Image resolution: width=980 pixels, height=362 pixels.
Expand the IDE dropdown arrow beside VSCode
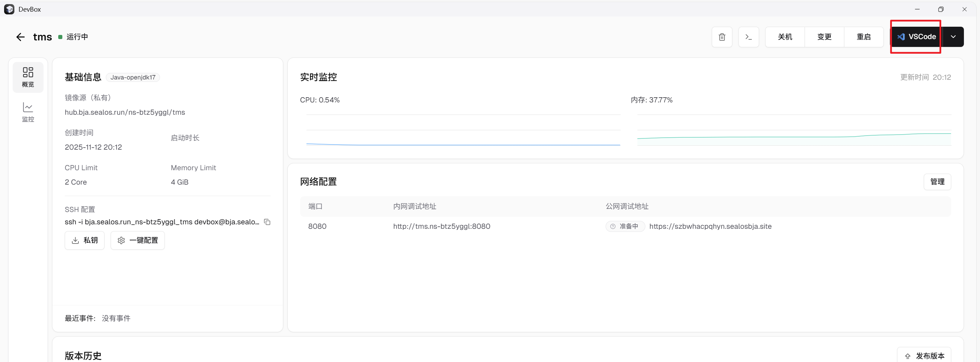[953, 37]
